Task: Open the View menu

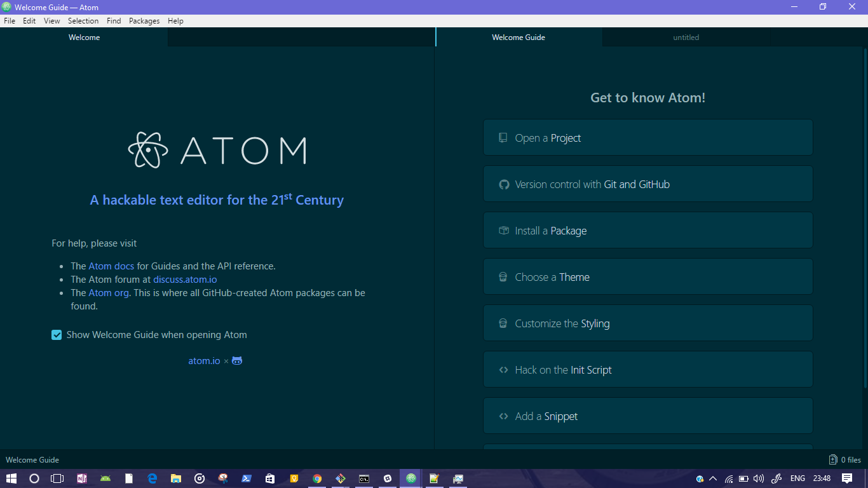Action: coord(52,21)
